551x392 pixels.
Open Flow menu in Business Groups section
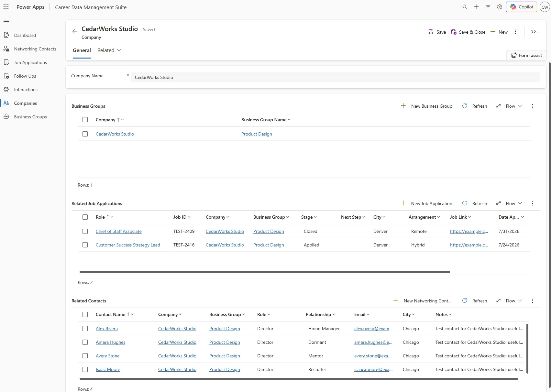coord(509,106)
